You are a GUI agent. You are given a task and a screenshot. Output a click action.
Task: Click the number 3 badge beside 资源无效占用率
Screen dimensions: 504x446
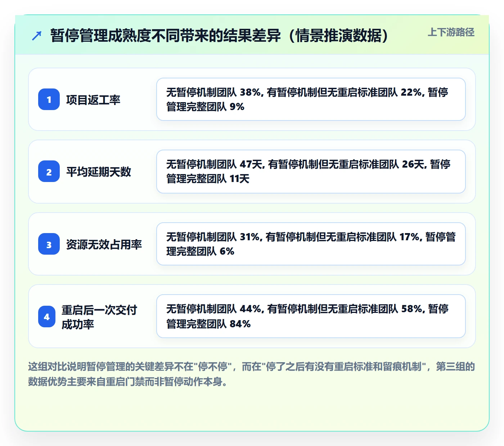[x=49, y=244]
